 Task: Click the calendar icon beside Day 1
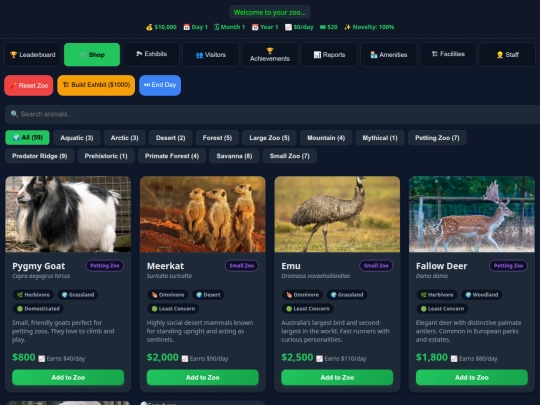pyautogui.click(x=186, y=27)
